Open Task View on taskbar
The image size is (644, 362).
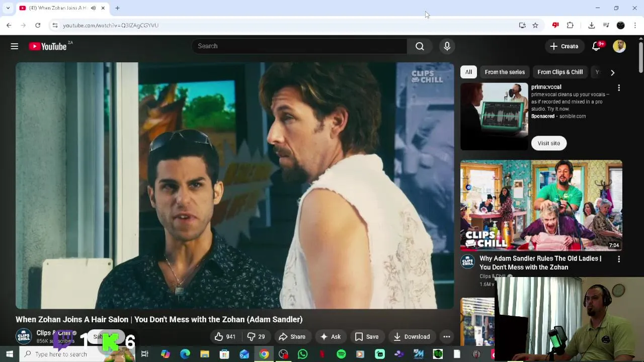point(144,354)
